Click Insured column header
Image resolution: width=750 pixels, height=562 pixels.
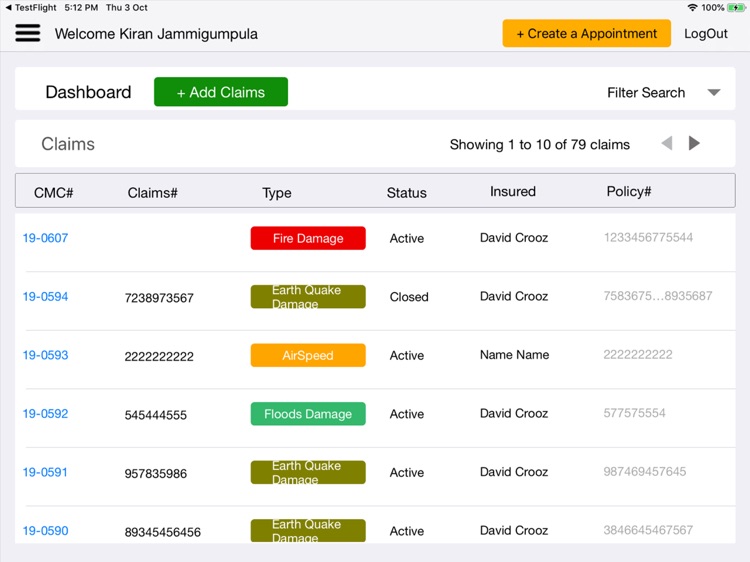[513, 191]
